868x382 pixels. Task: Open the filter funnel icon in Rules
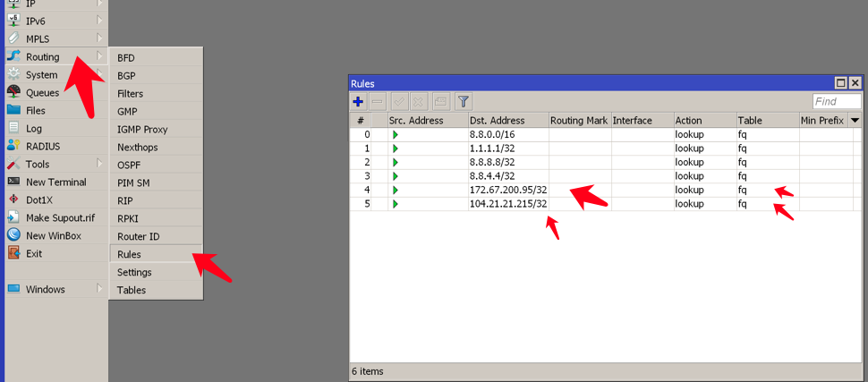point(464,102)
